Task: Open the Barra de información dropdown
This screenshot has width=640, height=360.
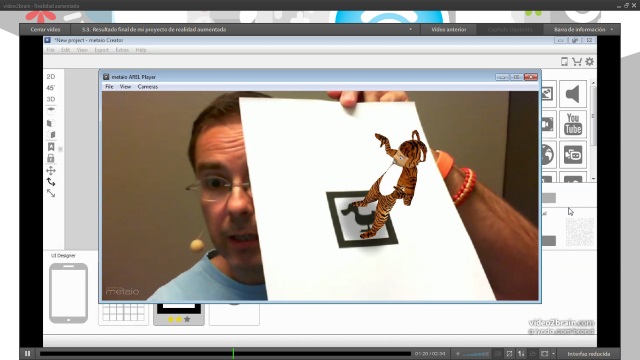Action: 582,29
